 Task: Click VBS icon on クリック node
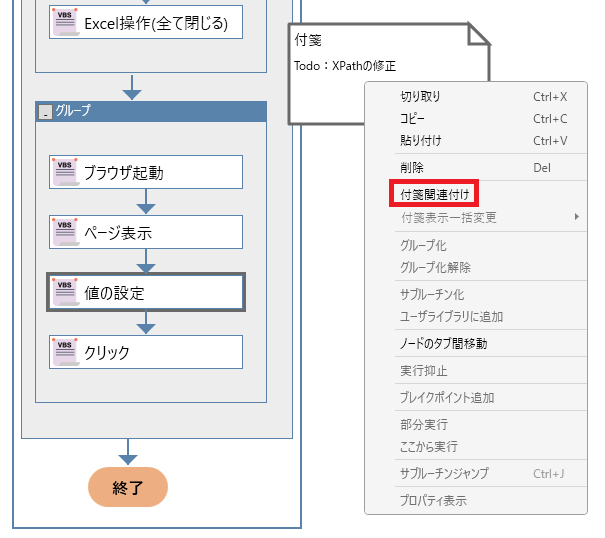65,352
